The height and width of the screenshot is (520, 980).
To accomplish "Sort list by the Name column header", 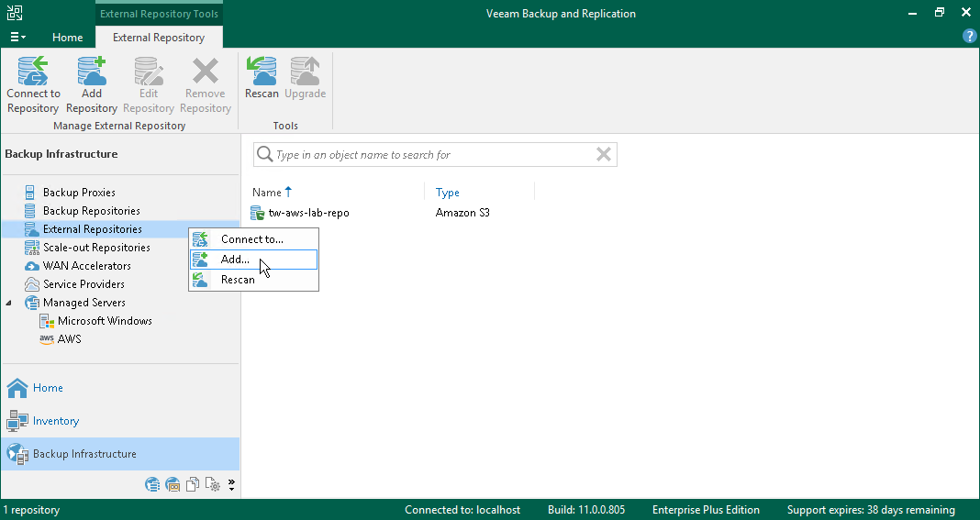I will (267, 193).
